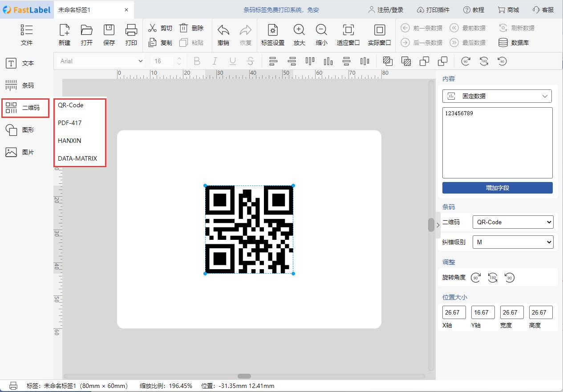Zoom out with 缩小
Viewport: 563px width, 392px height.
321,35
